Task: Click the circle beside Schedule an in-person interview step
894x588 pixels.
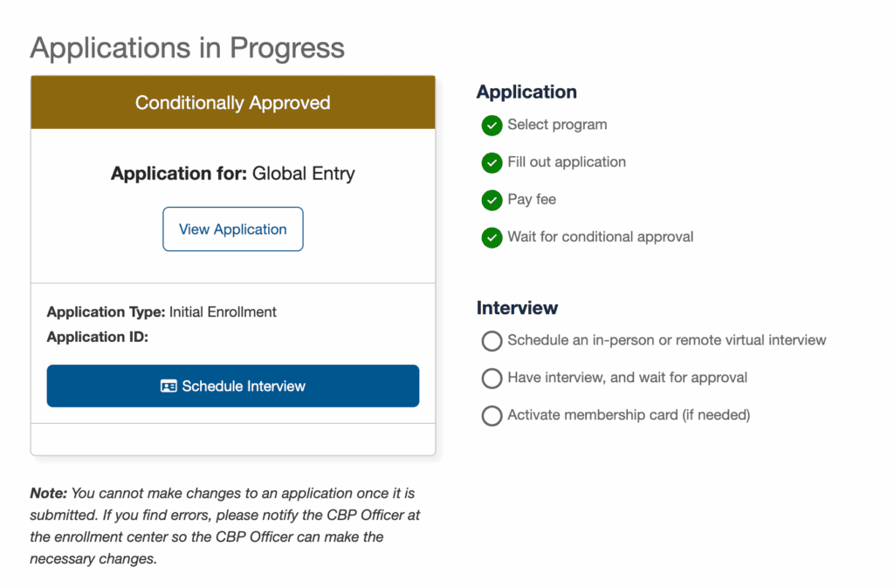Action: (492, 341)
